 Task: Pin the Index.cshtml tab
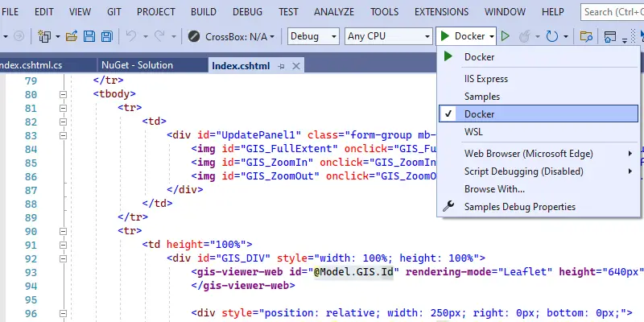[281, 66]
